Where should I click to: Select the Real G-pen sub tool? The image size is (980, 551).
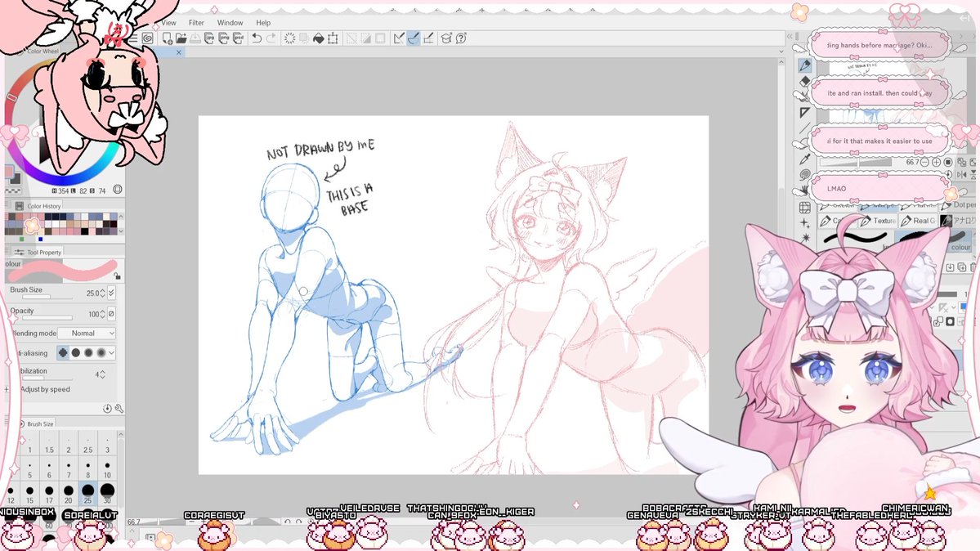(919, 221)
